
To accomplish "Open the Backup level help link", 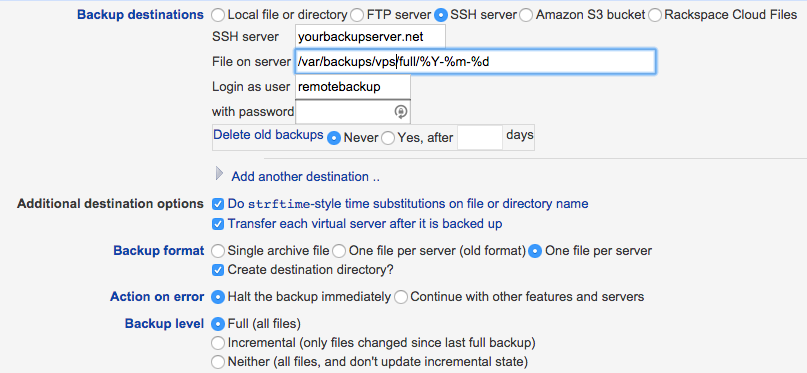I will click(165, 324).
